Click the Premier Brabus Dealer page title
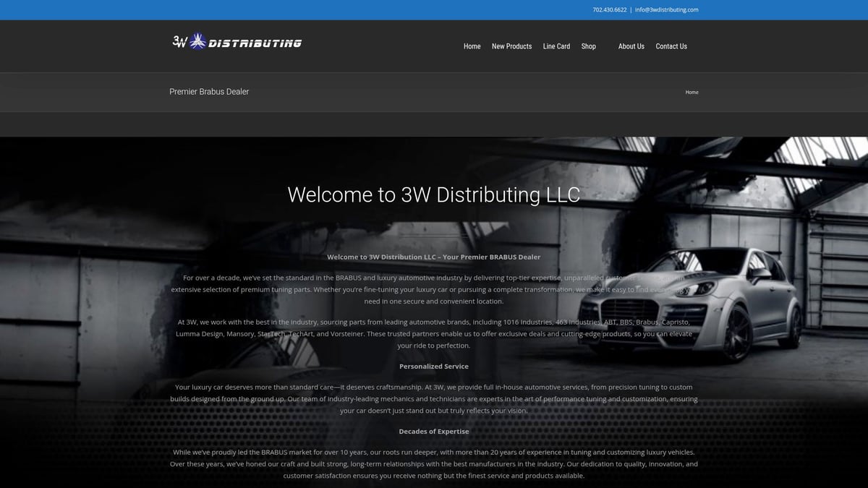The height and width of the screenshot is (488, 868). pos(209,92)
